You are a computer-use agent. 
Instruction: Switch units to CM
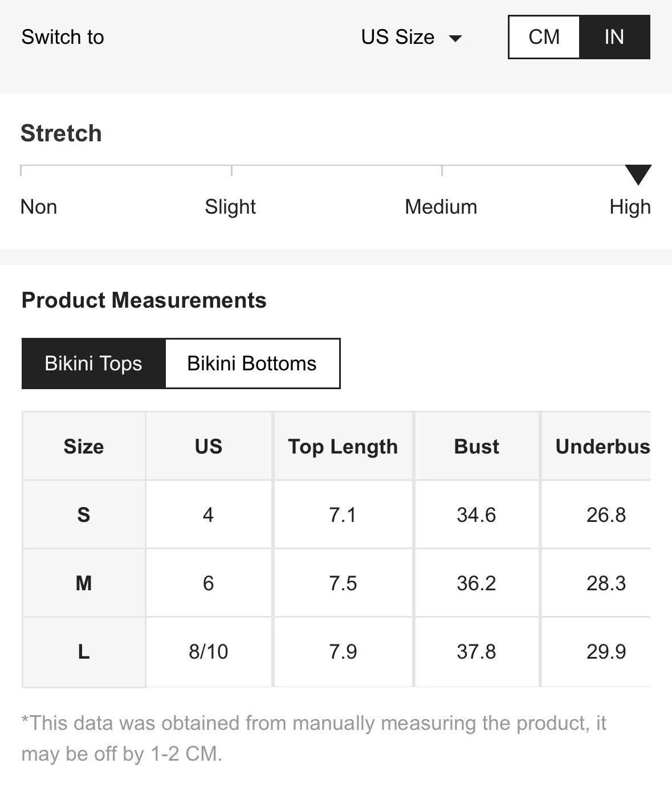[x=544, y=37]
